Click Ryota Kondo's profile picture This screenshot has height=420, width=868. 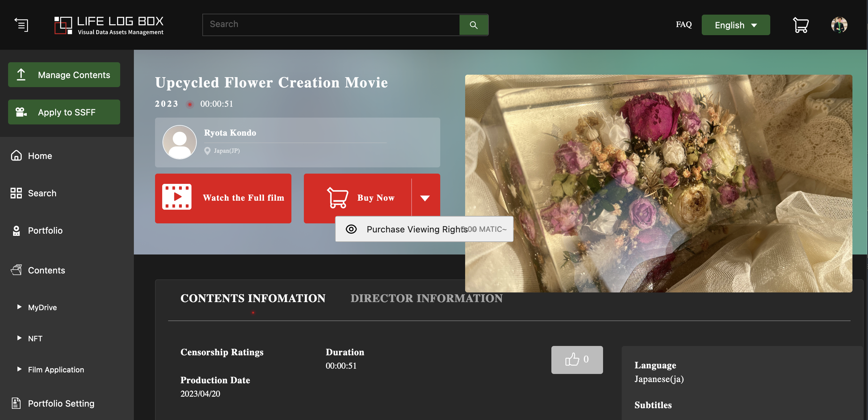(179, 142)
